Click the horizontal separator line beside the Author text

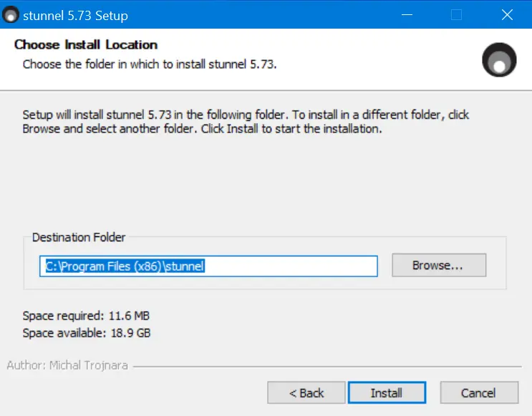327,367
